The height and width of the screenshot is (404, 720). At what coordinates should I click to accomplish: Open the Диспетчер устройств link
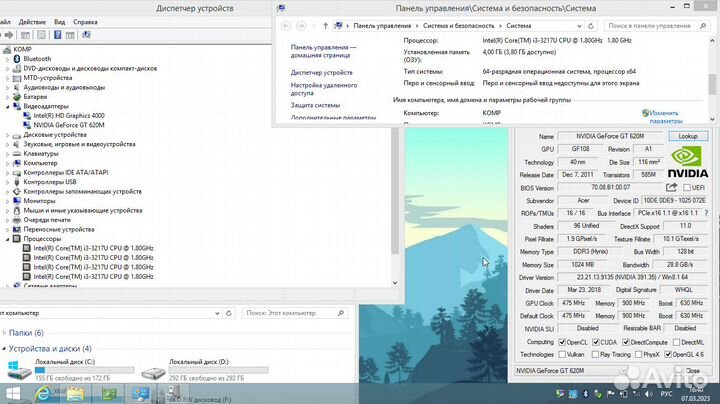(x=321, y=73)
